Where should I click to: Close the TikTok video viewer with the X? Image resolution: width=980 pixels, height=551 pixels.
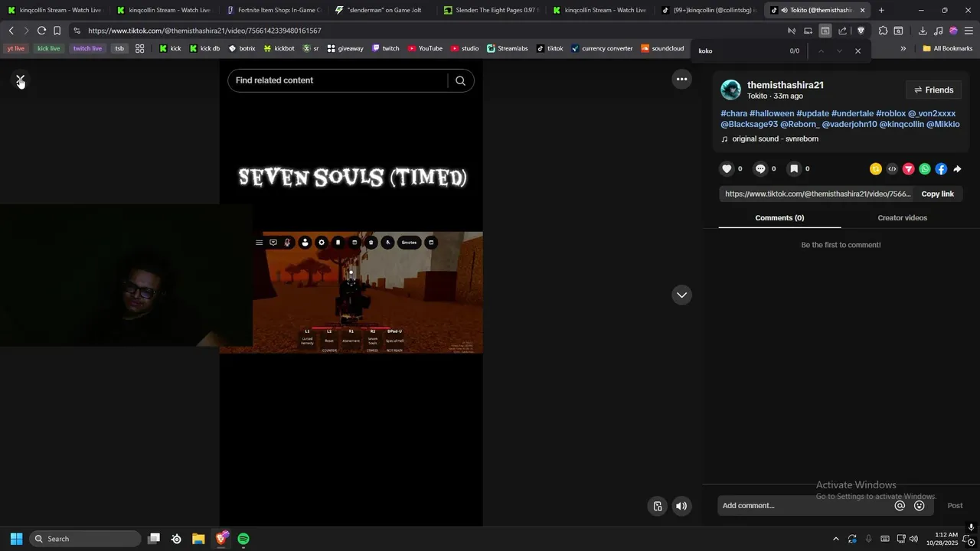pos(21,80)
